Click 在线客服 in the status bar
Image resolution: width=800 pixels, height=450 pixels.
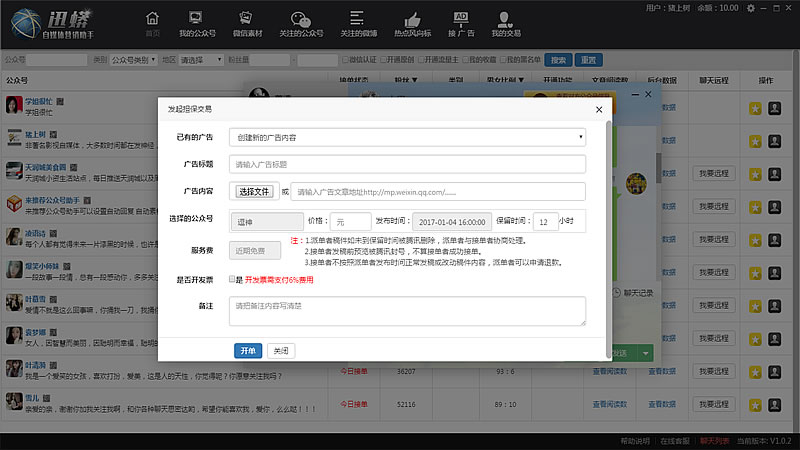675,440
